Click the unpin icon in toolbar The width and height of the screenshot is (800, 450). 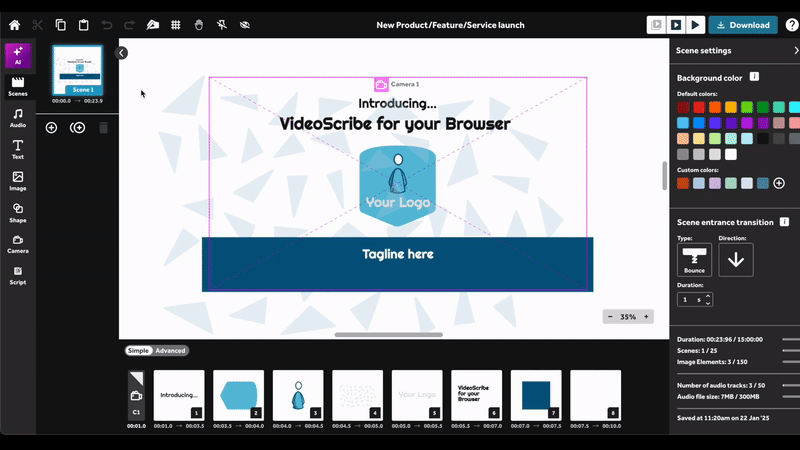tap(221, 25)
